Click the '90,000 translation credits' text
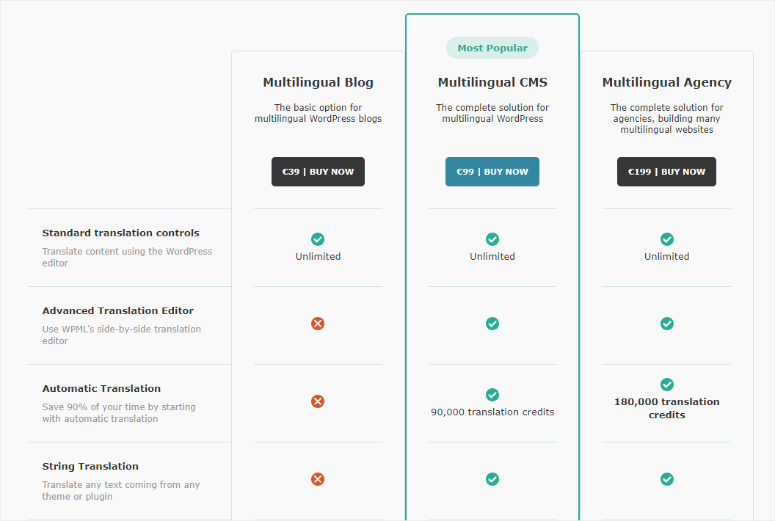The height and width of the screenshot is (521, 775). tap(492, 412)
